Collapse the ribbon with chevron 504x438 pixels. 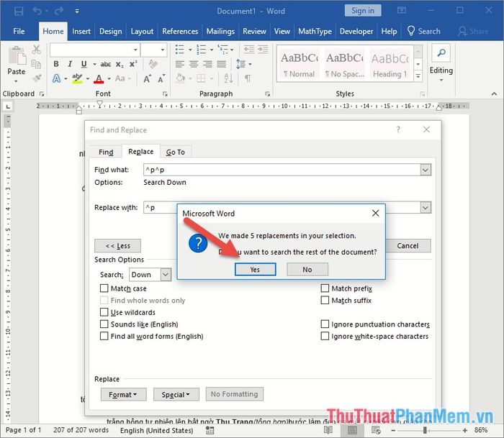494,93
